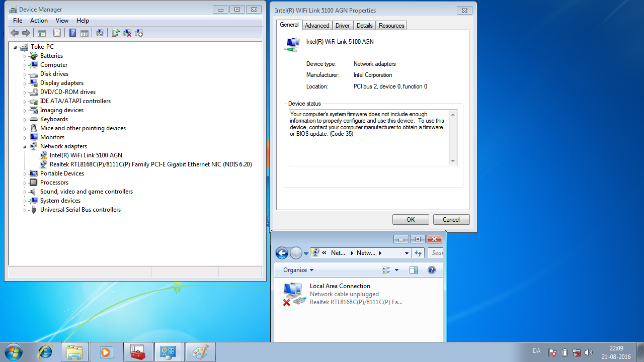
Task: Open the recent pages dropdown near Back/Forward
Action: tap(306, 253)
